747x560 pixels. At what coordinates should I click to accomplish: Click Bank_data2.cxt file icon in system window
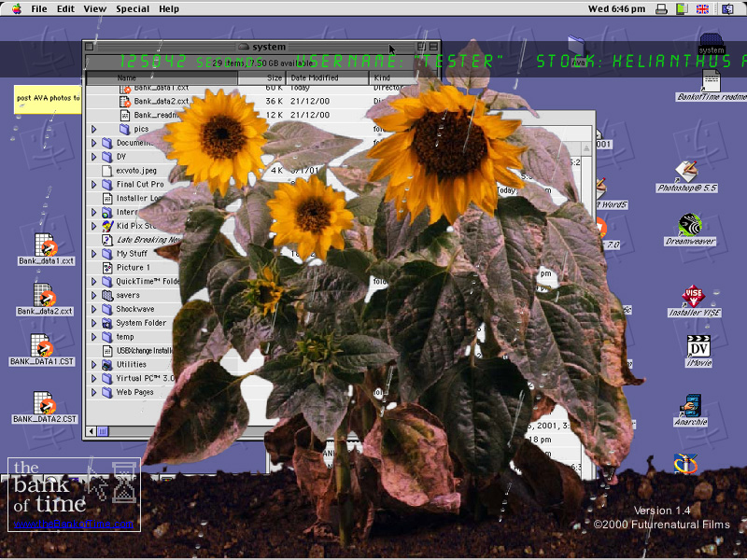click(125, 102)
